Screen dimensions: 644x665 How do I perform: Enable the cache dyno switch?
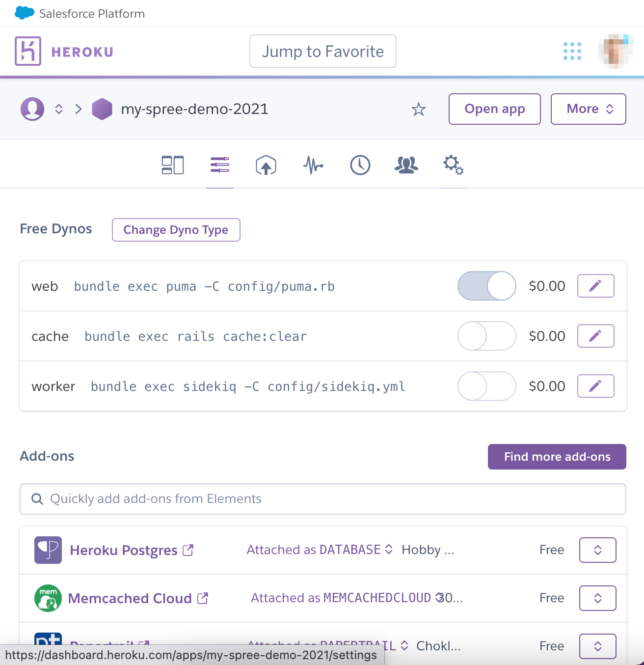(x=487, y=336)
